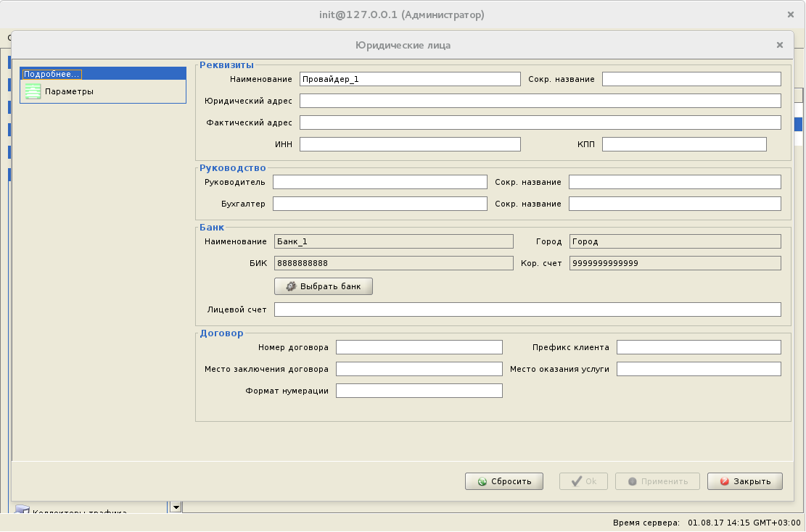Click the Номер договора input field

[419, 347]
